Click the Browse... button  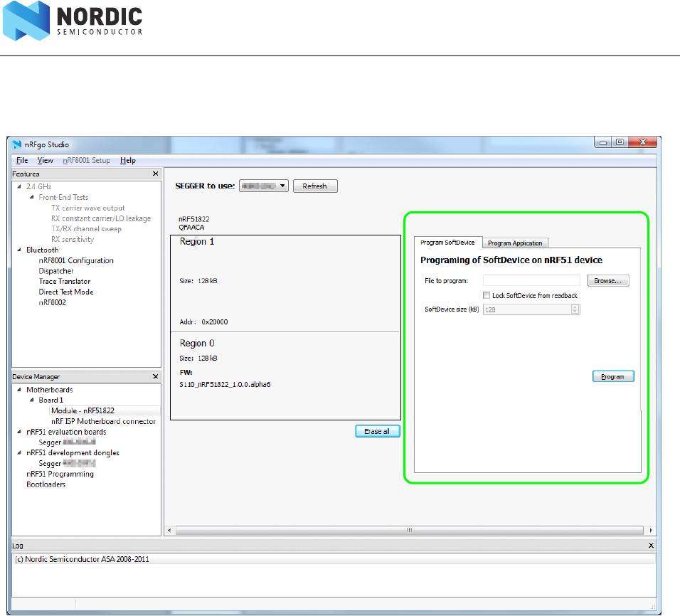tap(608, 281)
